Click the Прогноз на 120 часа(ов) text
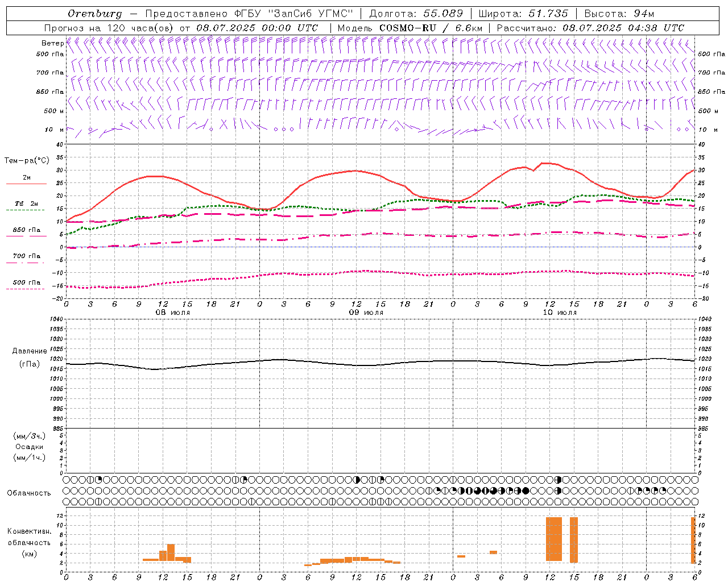 (110, 28)
